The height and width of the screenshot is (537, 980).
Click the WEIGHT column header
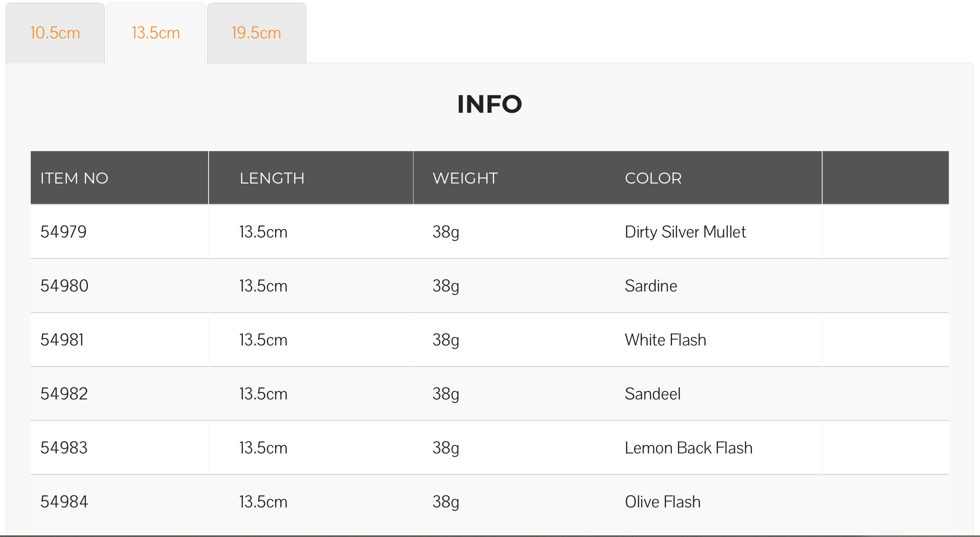click(x=465, y=178)
